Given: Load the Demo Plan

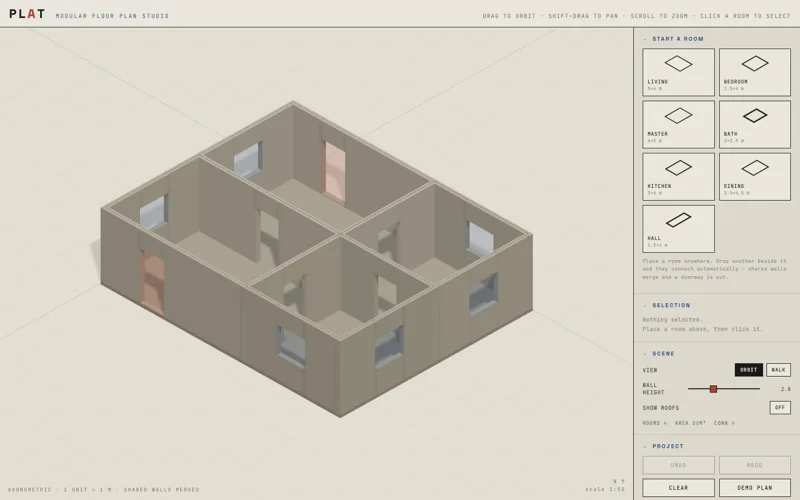Looking at the screenshot, I should 755,488.
